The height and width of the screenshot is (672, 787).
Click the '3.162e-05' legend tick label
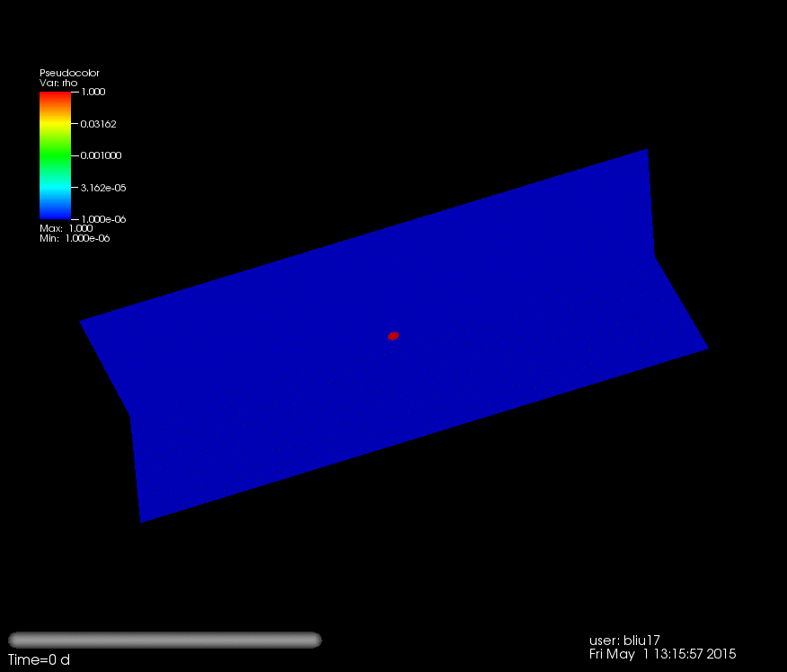(x=103, y=188)
